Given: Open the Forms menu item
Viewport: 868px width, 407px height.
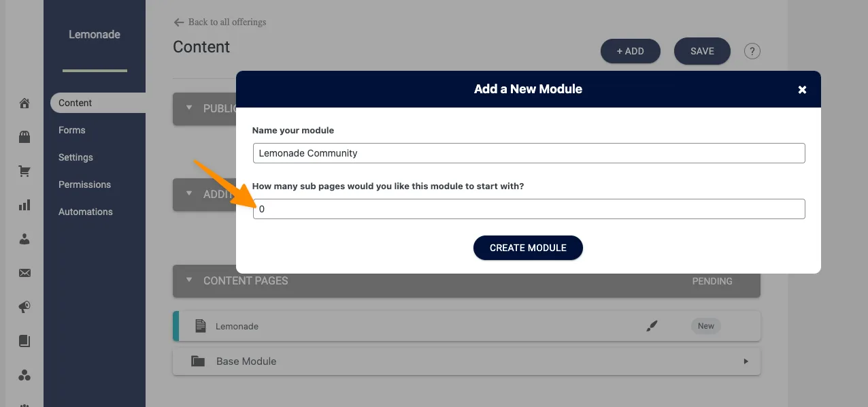Looking at the screenshot, I should (72, 130).
